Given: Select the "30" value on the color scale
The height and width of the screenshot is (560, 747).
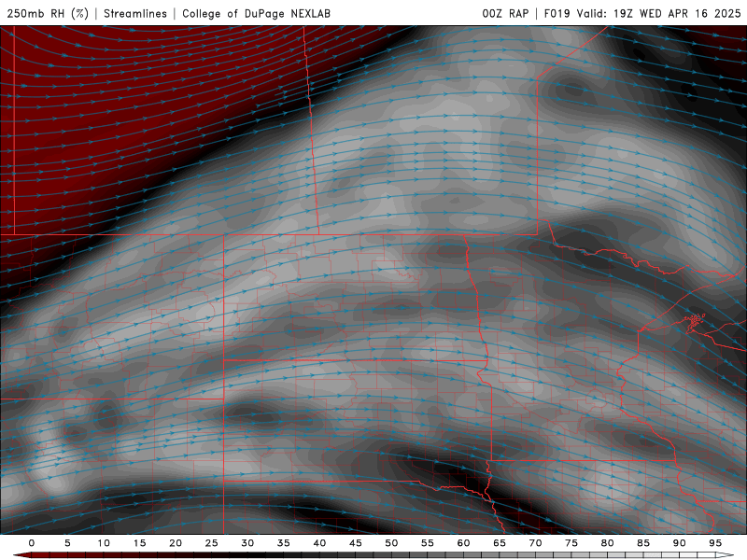Looking at the screenshot, I should (247, 543).
